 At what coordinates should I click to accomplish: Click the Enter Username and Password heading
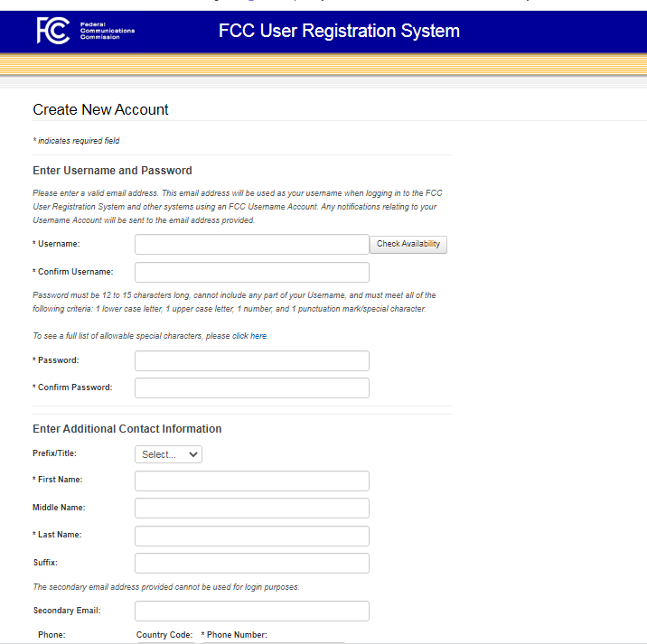[x=112, y=170]
